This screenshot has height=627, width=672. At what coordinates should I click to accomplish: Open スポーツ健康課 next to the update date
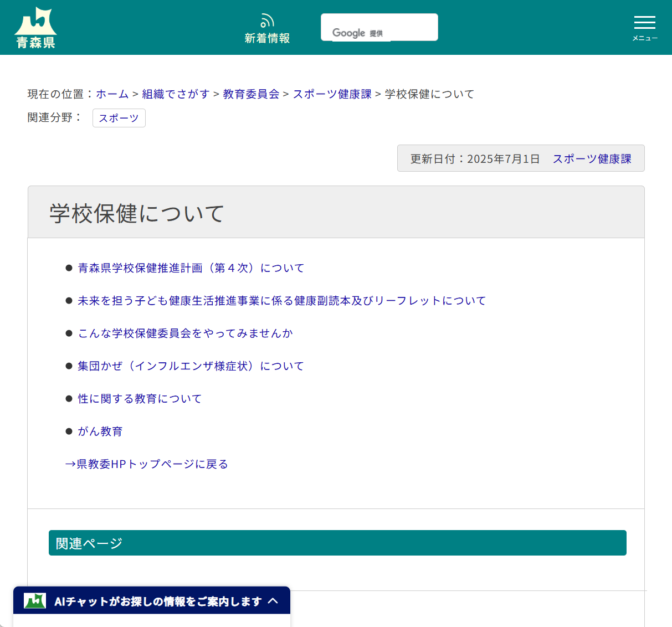(592, 158)
